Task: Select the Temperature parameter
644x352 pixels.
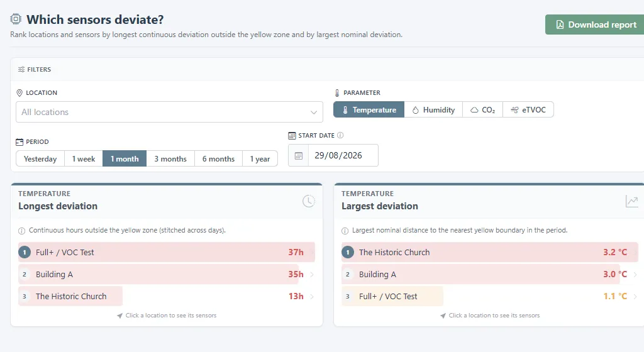Action: coord(369,109)
